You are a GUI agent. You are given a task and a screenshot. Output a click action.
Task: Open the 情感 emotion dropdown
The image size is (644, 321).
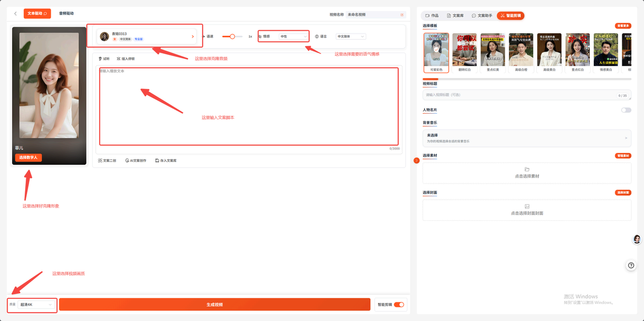(294, 36)
